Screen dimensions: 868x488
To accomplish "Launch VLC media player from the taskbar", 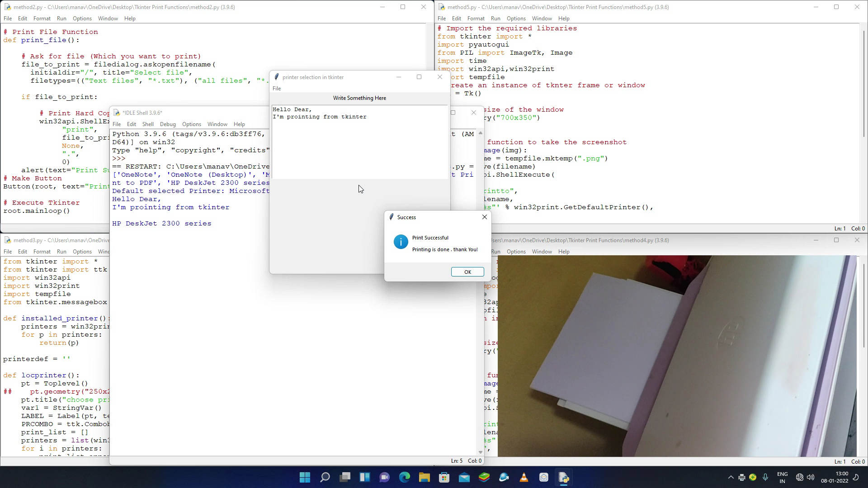I will tap(524, 478).
